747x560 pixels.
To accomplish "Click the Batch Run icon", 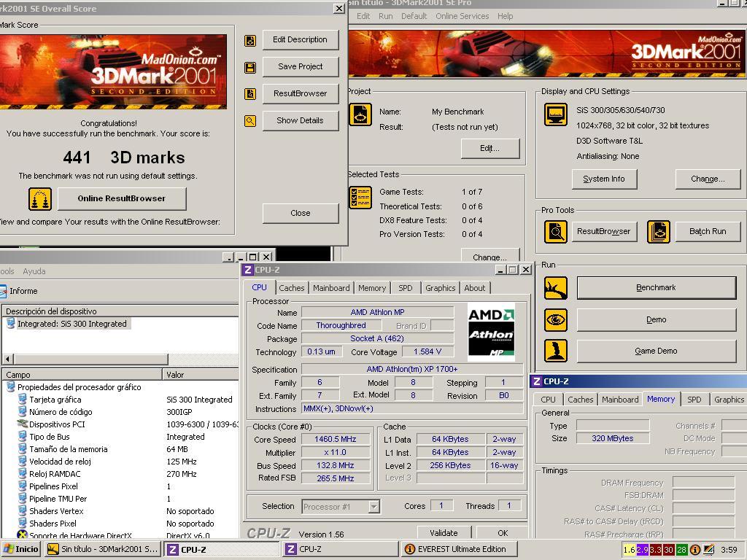I will pos(659,232).
